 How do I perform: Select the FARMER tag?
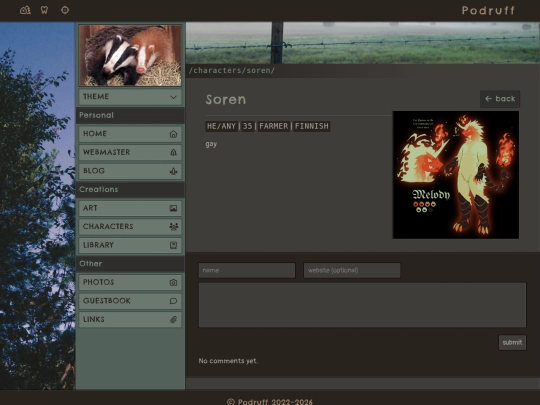point(273,126)
